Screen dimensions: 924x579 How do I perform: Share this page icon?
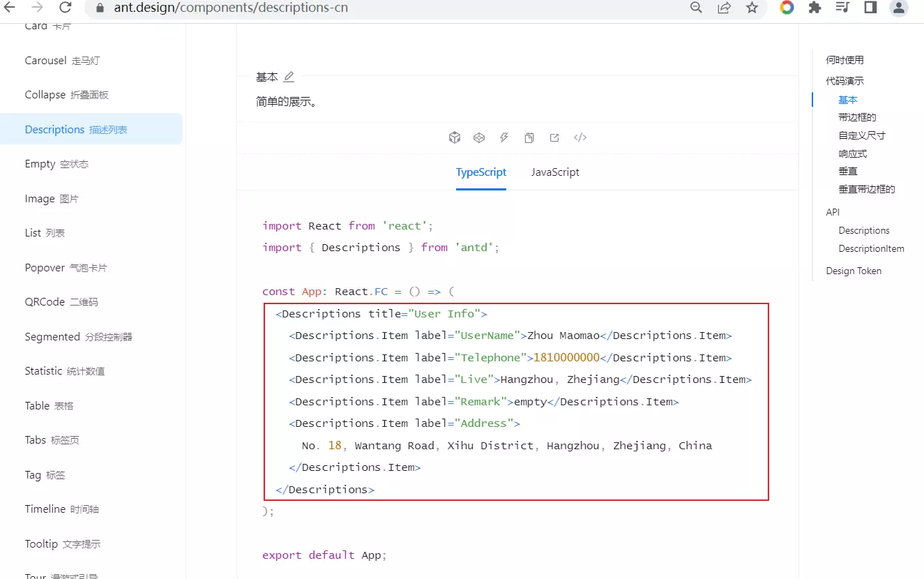tap(724, 8)
